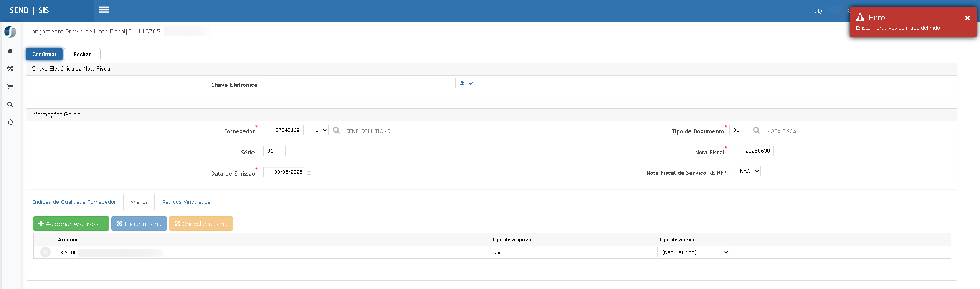Viewport: 980px width, 289px height.
Task: Open the hamburger menu in the header
Action: coord(104,10)
